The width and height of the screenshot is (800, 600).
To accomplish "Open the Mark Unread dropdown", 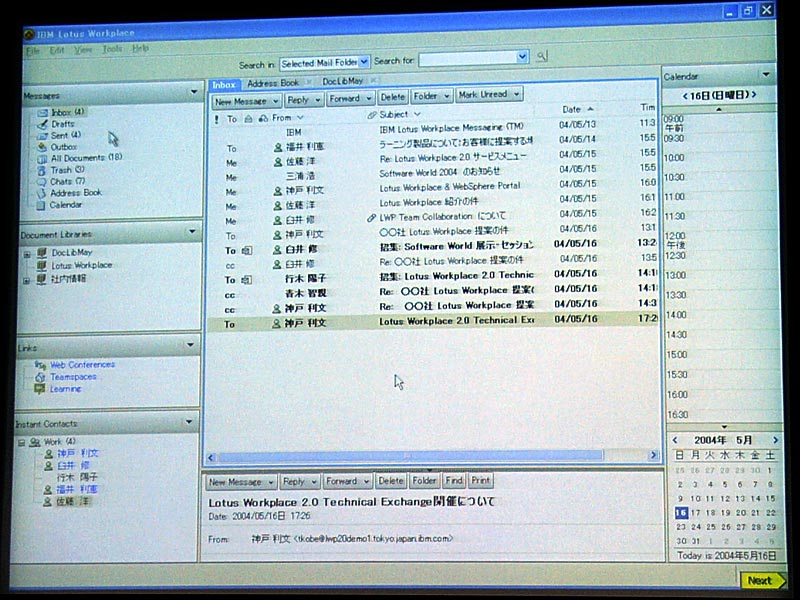I will (516, 94).
